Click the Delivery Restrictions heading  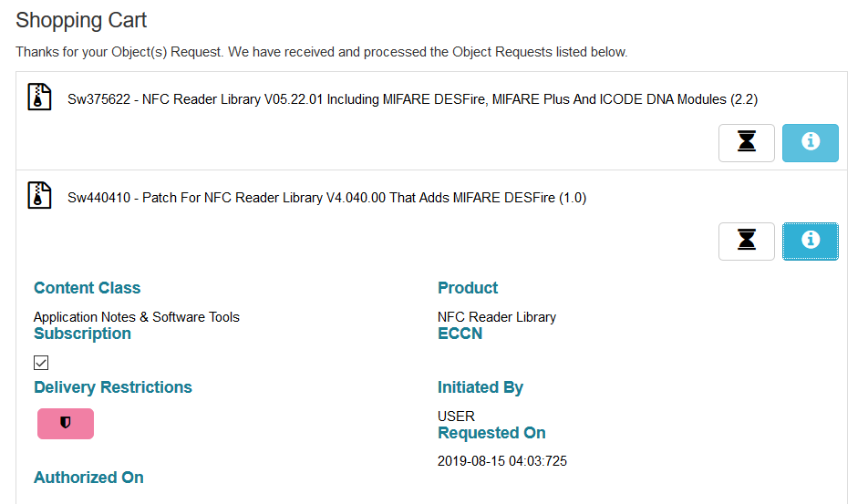(113, 387)
